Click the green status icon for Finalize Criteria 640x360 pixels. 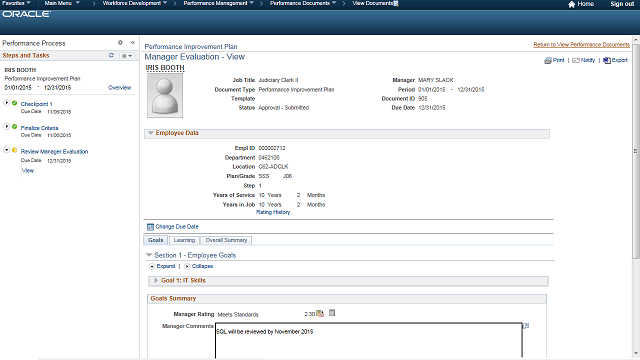tap(15, 127)
